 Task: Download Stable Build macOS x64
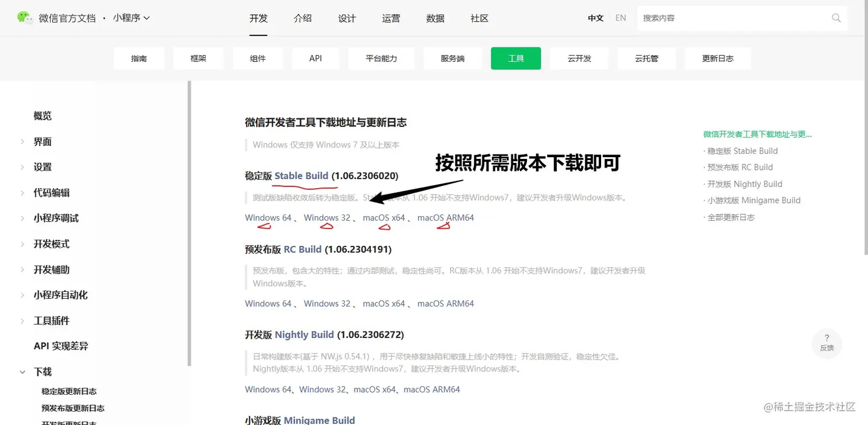coord(384,218)
